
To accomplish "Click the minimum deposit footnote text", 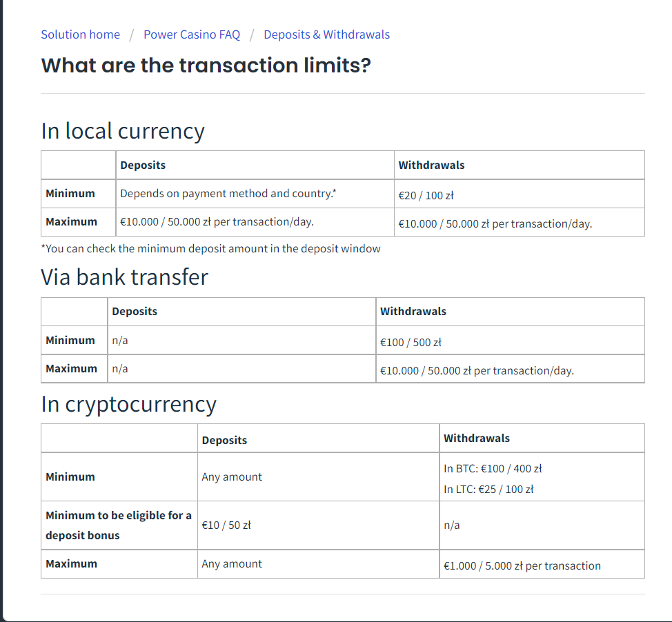I will 210,249.
